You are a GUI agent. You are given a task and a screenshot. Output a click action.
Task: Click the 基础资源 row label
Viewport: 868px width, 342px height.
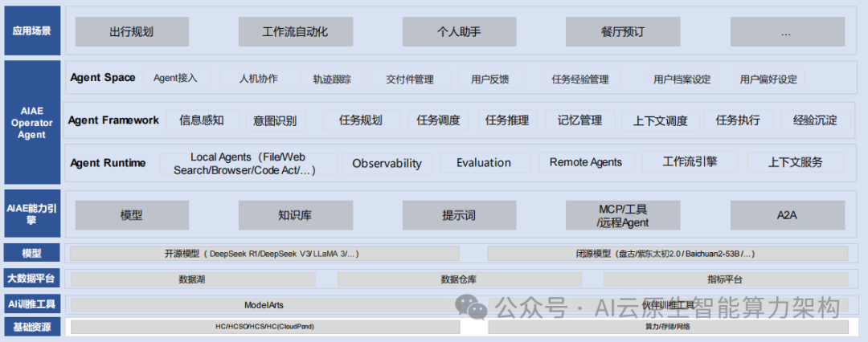pos(32,327)
